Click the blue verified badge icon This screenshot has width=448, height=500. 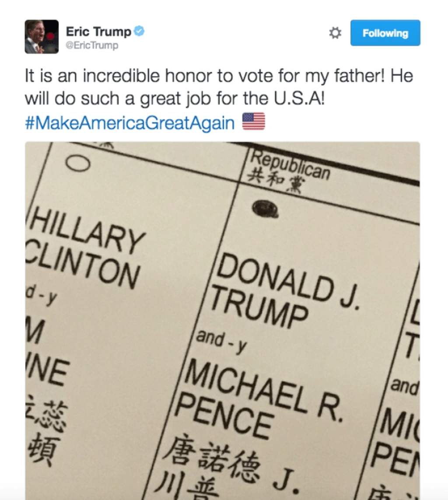click(x=140, y=32)
